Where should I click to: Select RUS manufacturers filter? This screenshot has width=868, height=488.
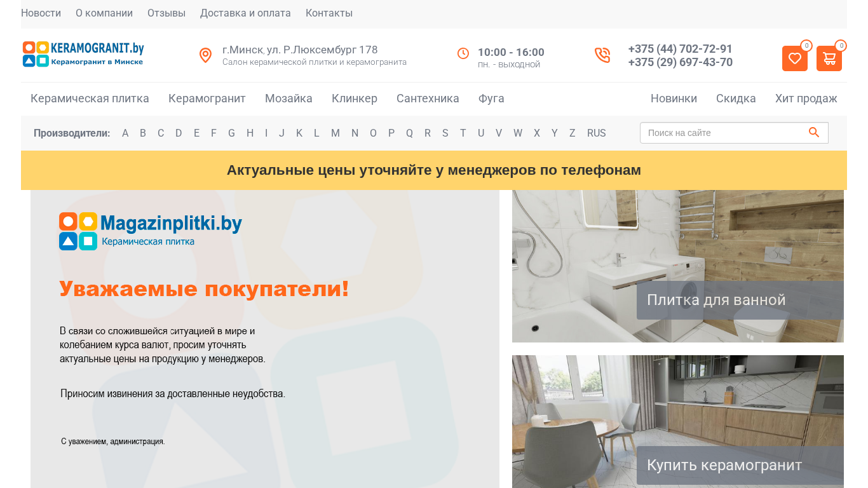pyautogui.click(x=596, y=133)
